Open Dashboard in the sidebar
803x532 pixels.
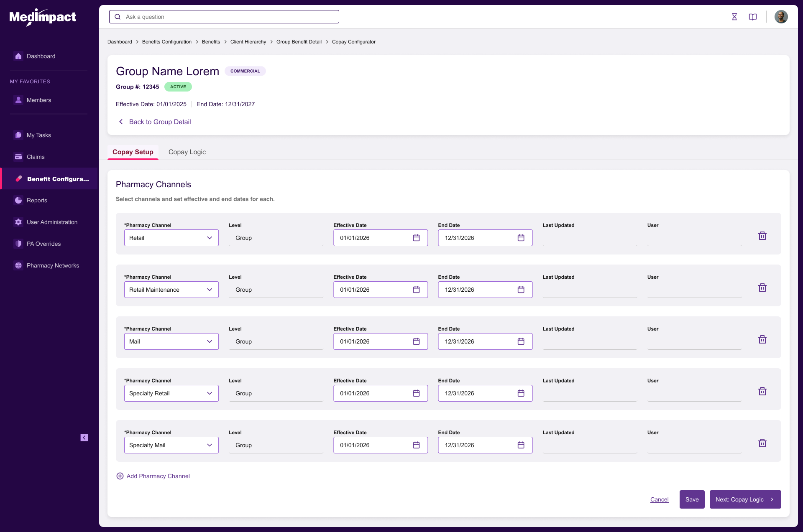(41, 56)
